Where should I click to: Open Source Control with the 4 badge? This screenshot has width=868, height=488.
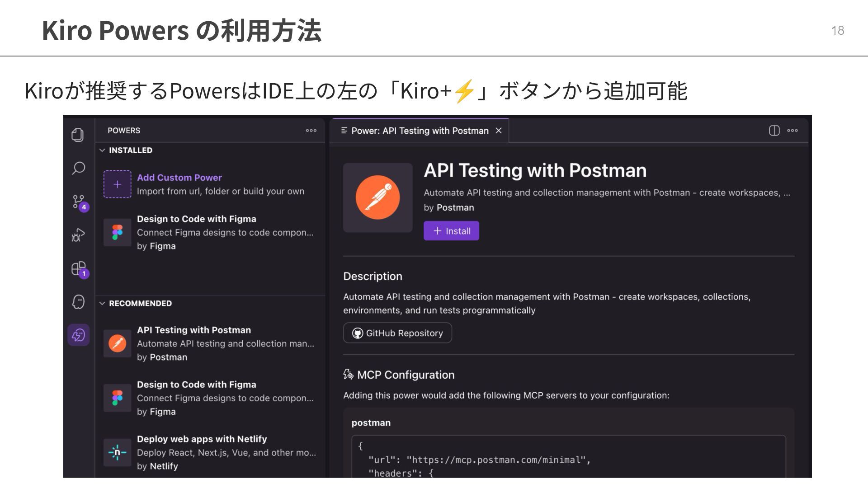click(x=79, y=202)
